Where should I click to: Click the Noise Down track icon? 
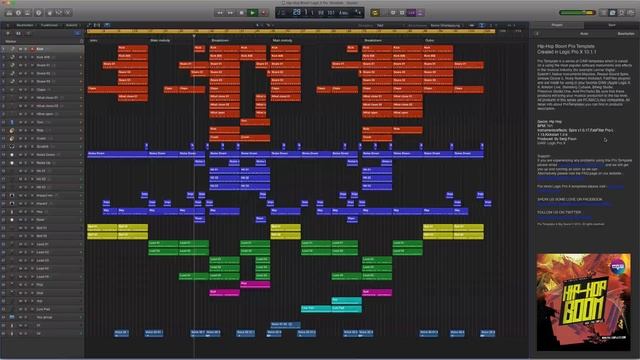12,155
